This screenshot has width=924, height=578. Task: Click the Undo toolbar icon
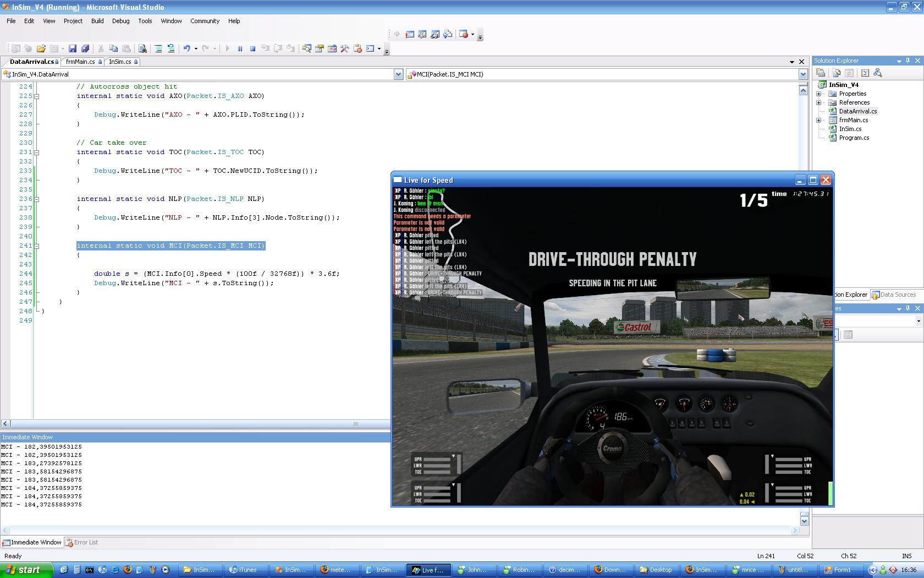[x=187, y=48]
